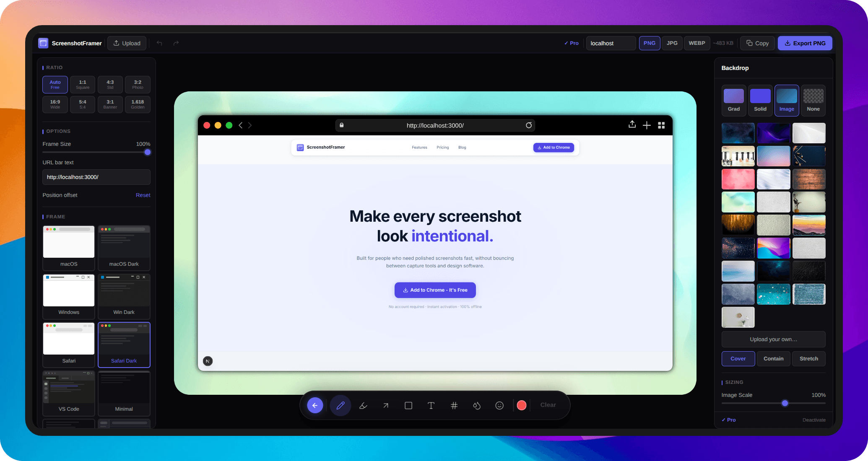Adjust the Frame Size slider handle
The image size is (868, 461).
[148, 152]
